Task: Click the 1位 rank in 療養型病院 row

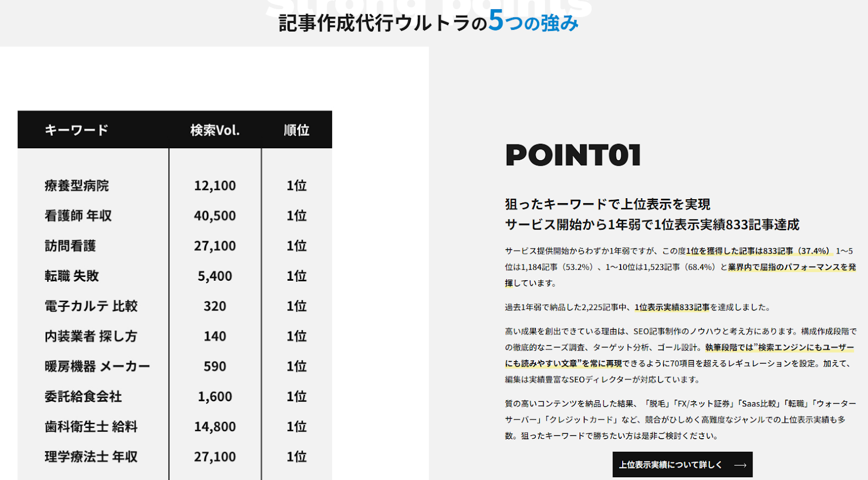Action: [x=297, y=186]
